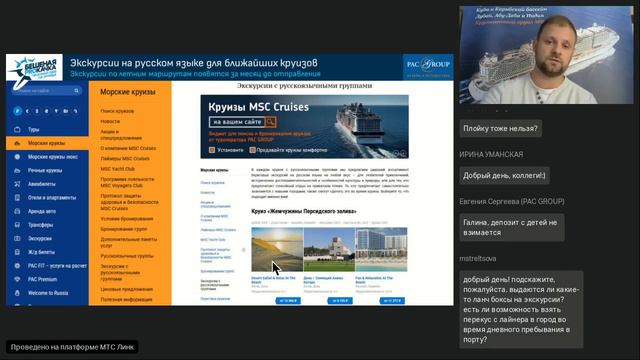Click Новости in the white page's side menu
This screenshot has height=360, width=640.
pos(207,192)
